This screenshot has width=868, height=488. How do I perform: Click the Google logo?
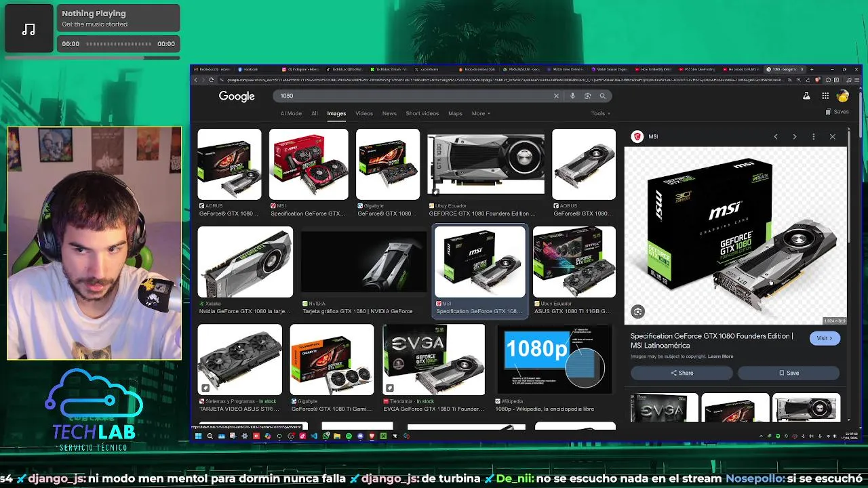[237, 96]
